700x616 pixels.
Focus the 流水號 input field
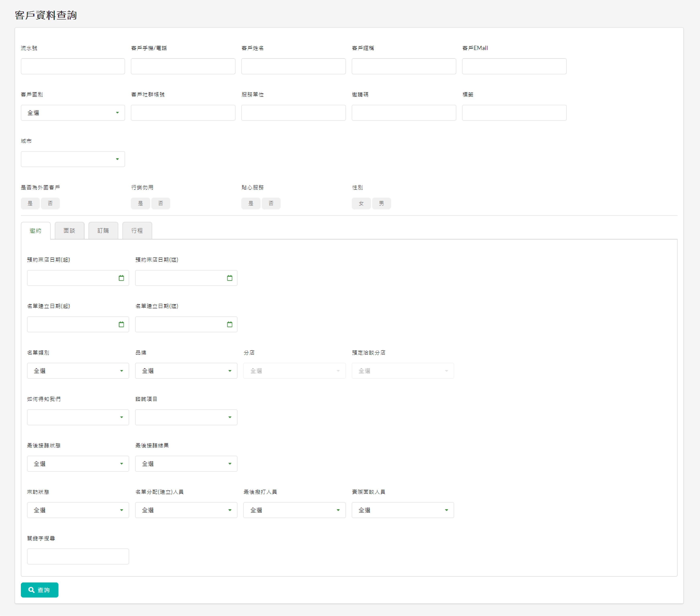tap(73, 66)
